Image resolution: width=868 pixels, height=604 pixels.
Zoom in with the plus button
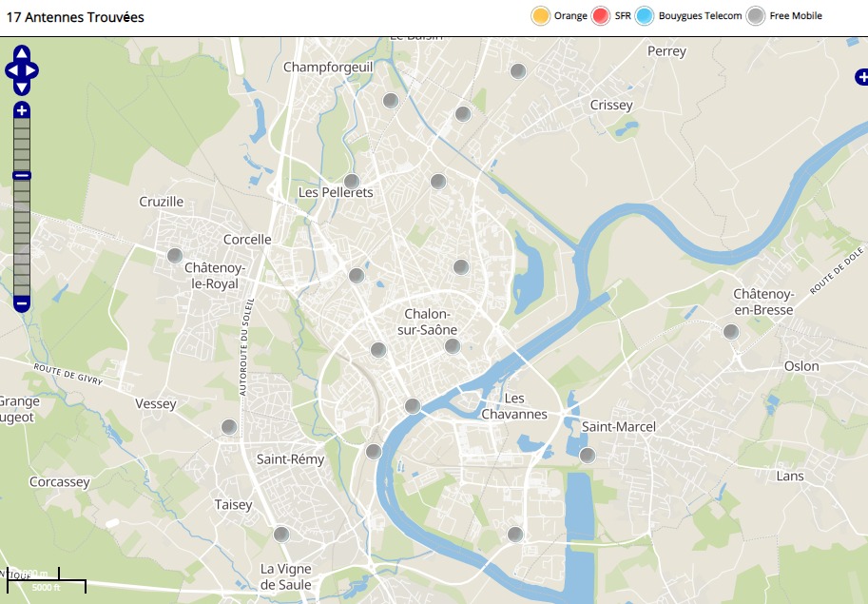coord(22,110)
